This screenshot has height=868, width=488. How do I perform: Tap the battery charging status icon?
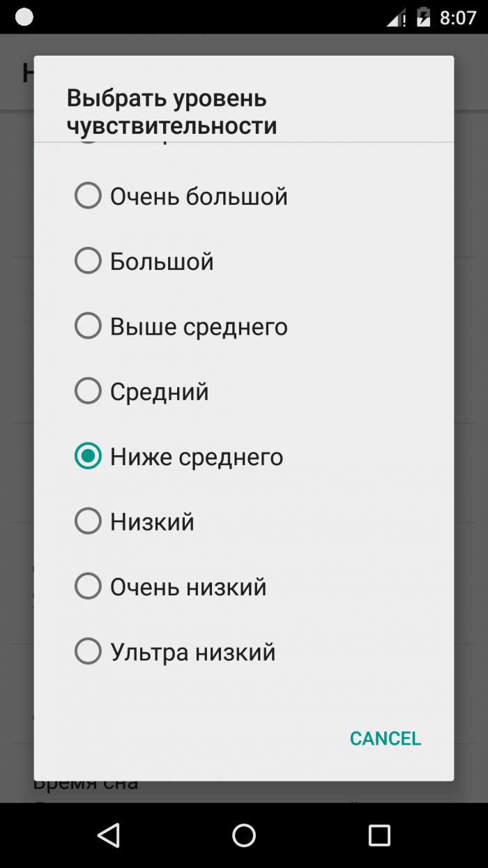click(423, 17)
